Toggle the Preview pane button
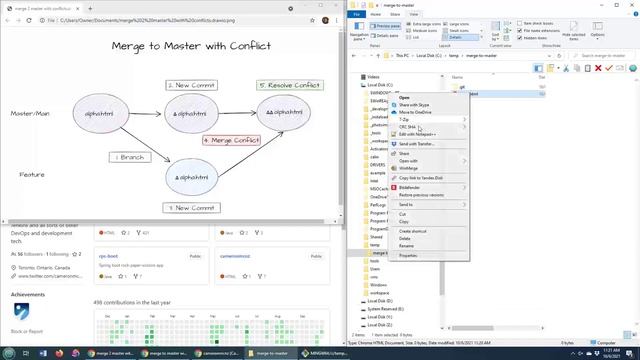640x360 pixels. coord(385,26)
